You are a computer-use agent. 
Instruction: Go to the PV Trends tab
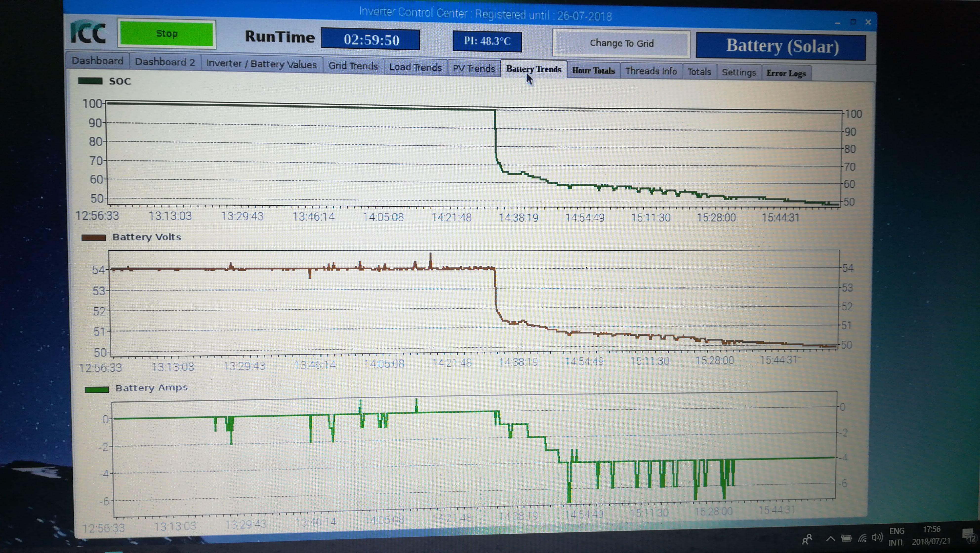474,68
